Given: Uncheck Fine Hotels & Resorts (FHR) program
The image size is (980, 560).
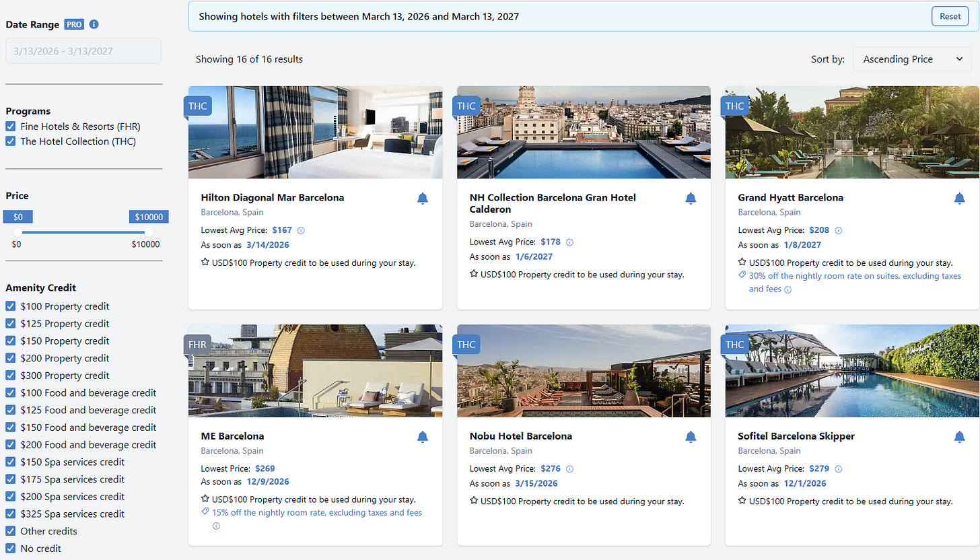Looking at the screenshot, I should point(11,127).
